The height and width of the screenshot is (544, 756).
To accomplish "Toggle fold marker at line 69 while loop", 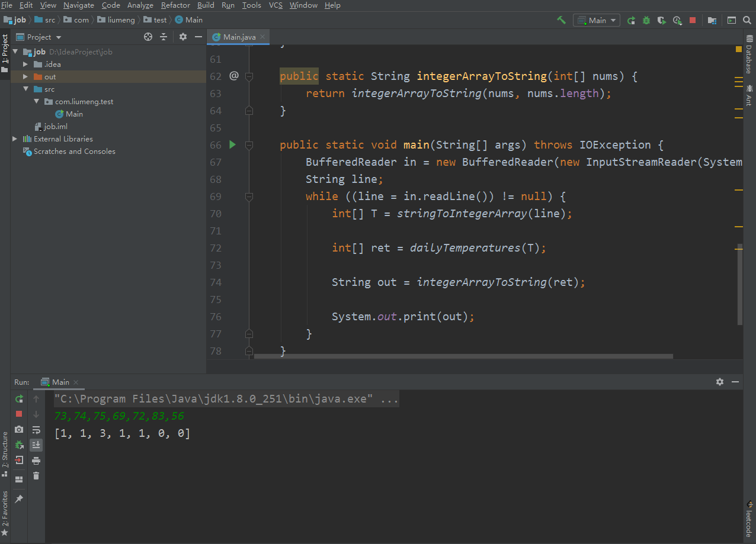I will pos(249,197).
